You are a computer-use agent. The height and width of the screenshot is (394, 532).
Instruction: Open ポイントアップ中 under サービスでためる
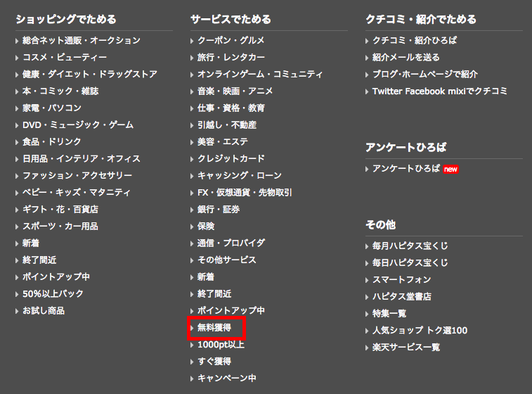(x=231, y=311)
